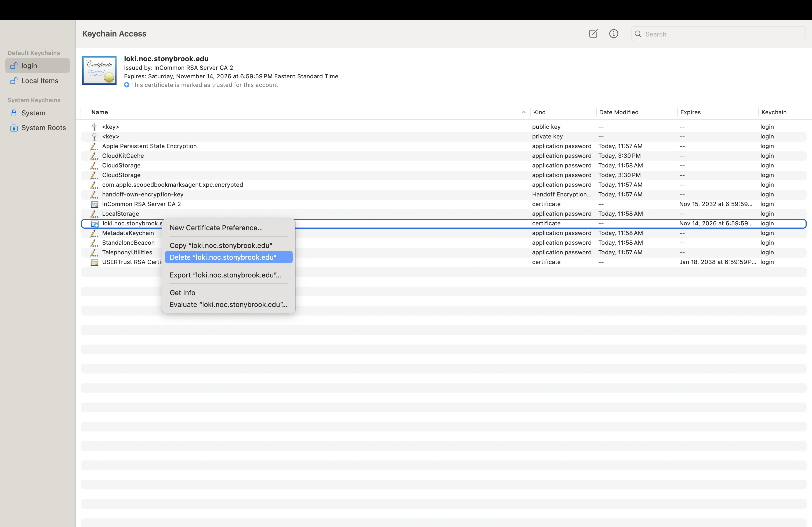Select the private key row
Screen dimensions: 812x527
pyautogui.click(x=444, y=136)
